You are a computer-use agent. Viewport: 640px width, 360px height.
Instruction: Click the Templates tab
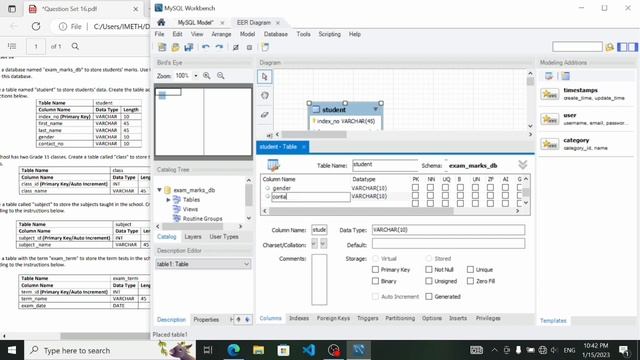(x=553, y=320)
